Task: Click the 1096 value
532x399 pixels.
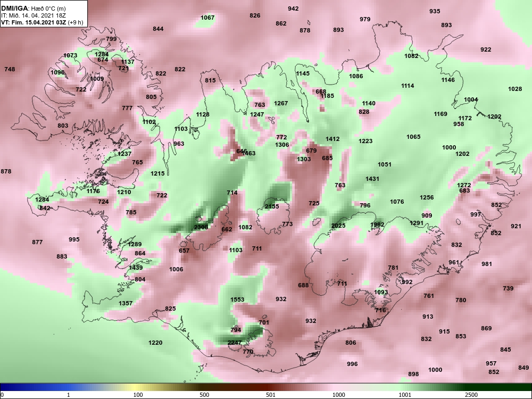Action: tap(57, 72)
